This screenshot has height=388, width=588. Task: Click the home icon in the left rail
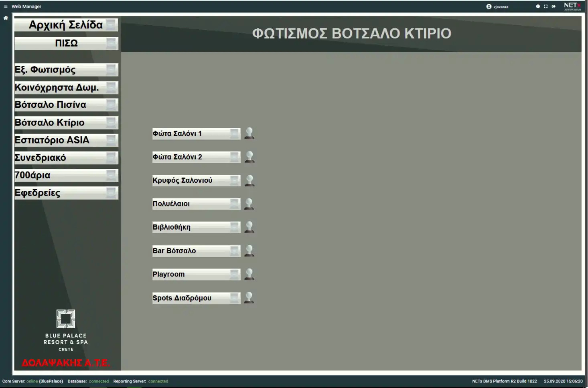pyautogui.click(x=6, y=18)
